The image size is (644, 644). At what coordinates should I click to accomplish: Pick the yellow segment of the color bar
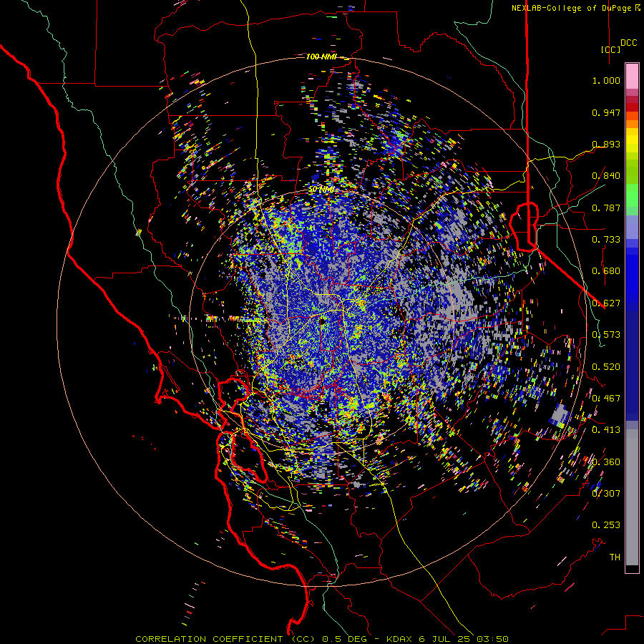[632, 140]
